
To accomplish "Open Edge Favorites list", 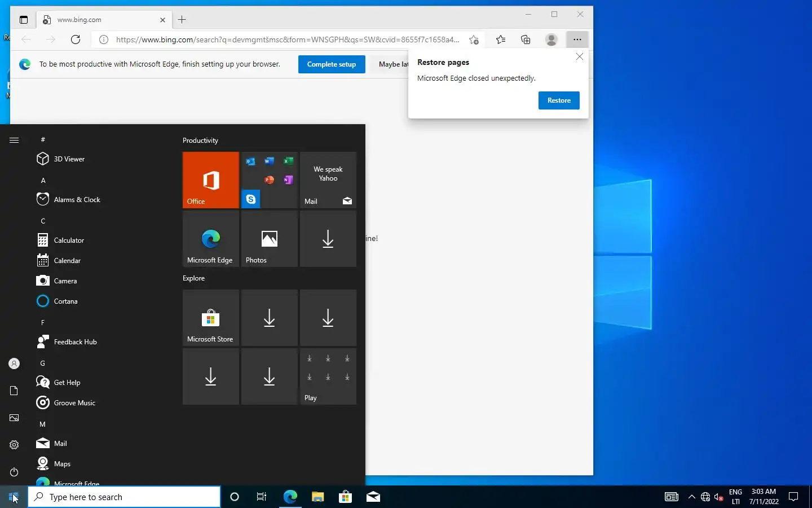I will [x=501, y=40].
